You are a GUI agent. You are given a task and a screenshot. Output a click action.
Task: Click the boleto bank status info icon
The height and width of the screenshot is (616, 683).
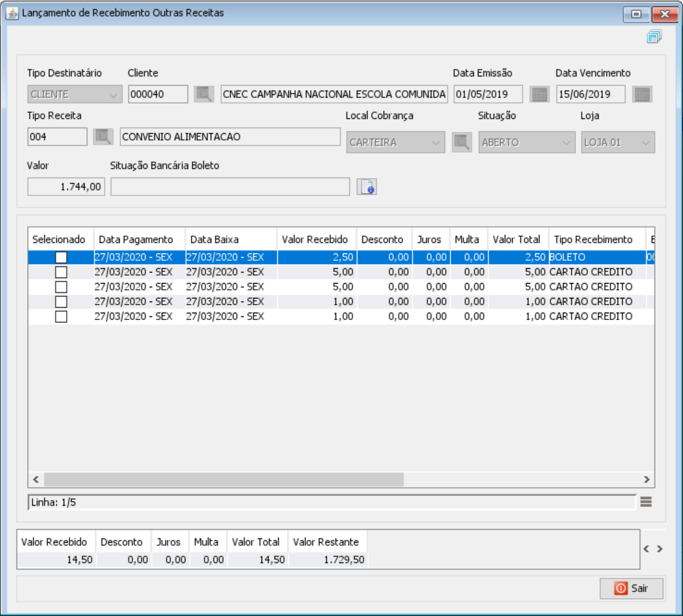(x=367, y=186)
